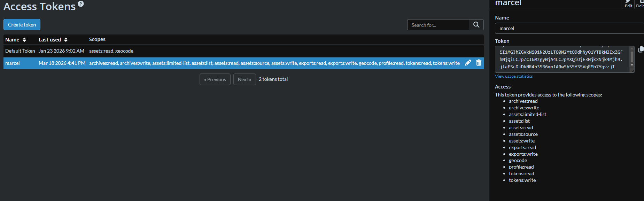Click the token box scrollbar down arrow

coord(632,65)
